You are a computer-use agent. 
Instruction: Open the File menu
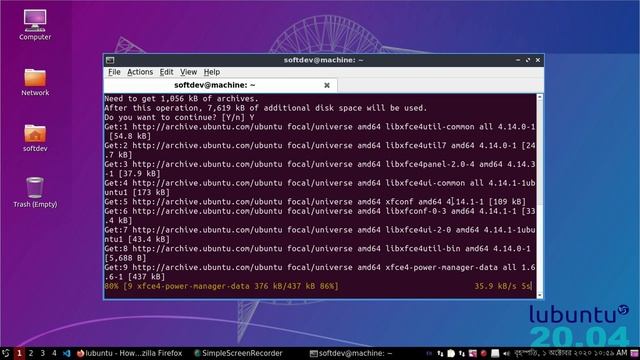(114, 72)
